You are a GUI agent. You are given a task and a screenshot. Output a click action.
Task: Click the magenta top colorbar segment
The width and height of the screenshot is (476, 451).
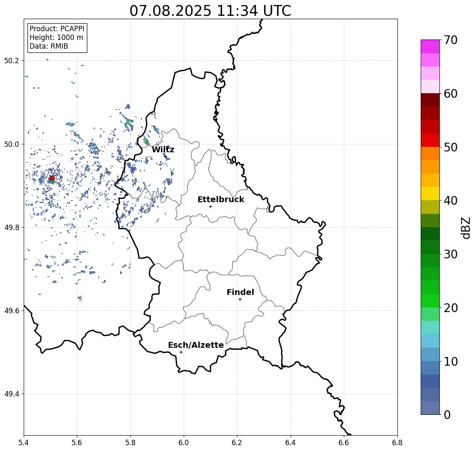coord(430,47)
